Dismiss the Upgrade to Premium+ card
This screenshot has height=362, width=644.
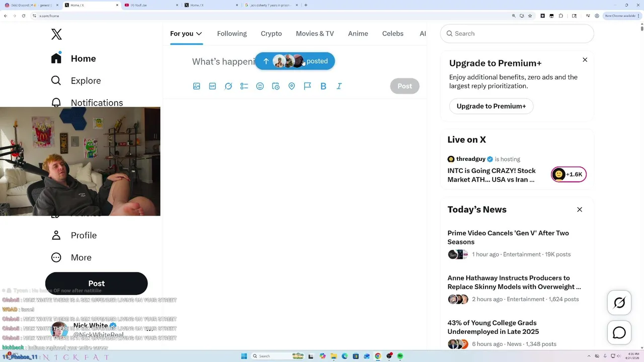(x=585, y=60)
